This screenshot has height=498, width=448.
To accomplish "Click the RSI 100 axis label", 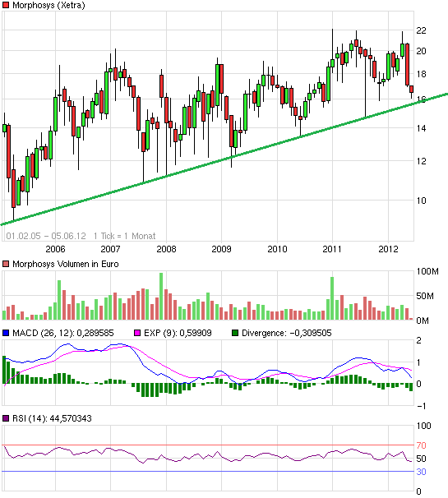I will [x=423, y=426].
